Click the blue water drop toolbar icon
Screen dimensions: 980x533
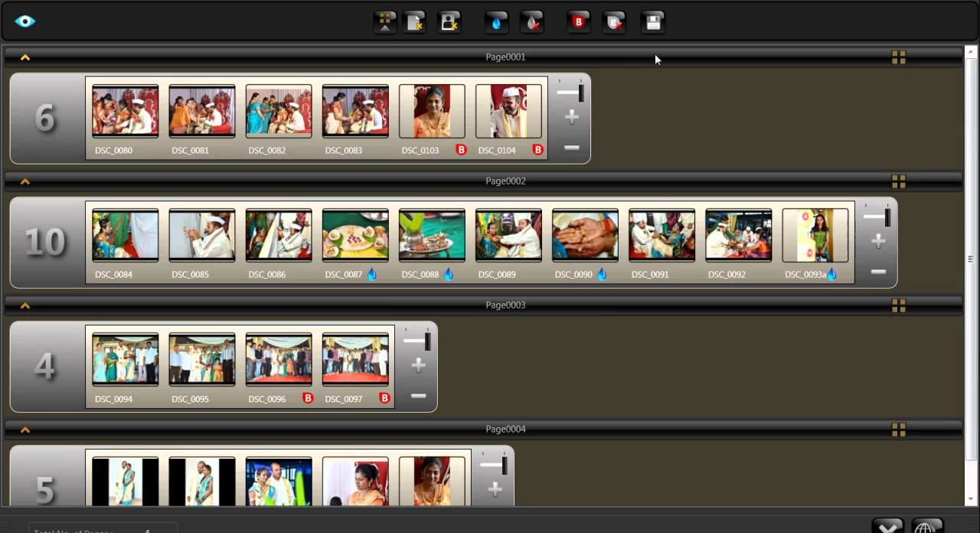coord(496,22)
